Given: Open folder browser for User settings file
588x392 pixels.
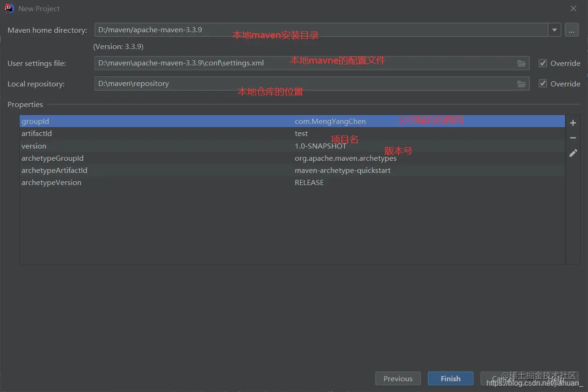Looking at the screenshot, I should pos(522,63).
